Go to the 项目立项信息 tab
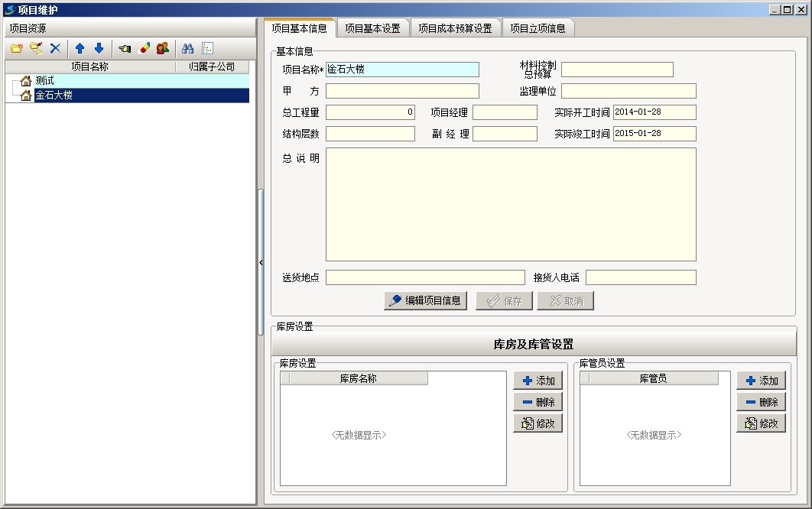The height and width of the screenshot is (509, 812). [x=538, y=28]
